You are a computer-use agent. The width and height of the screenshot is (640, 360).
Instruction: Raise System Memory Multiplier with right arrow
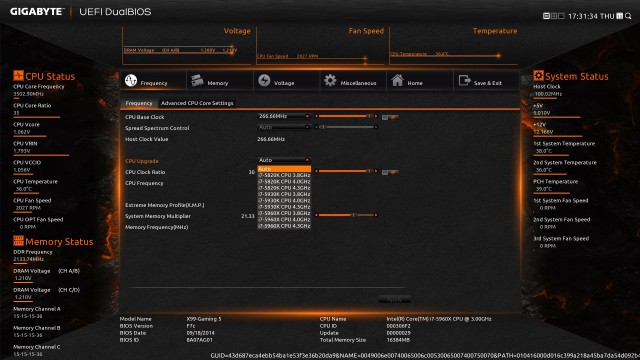376,215
